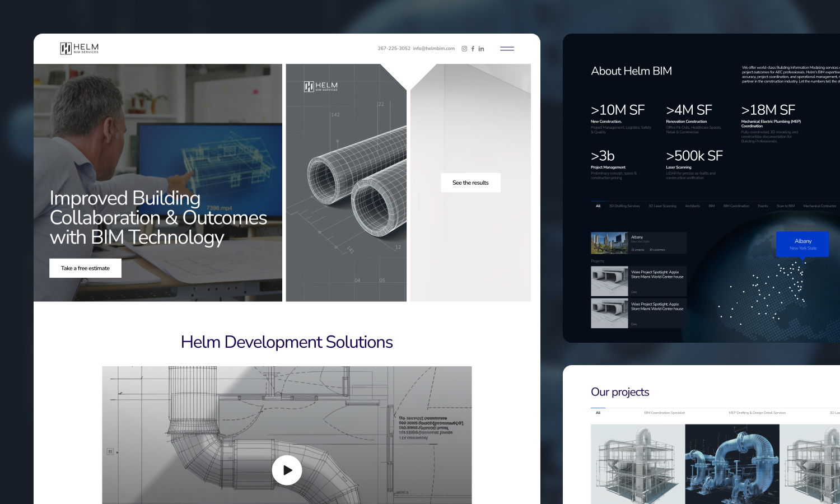Activate the Mechanical Contractor filter
Screen dimensions: 840x504
[x=820, y=206]
